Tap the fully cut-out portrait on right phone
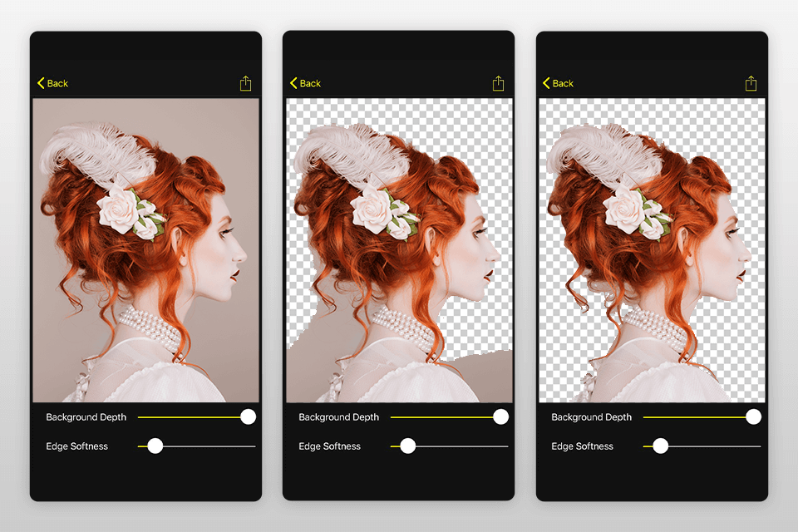798x532 pixels. (x=652, y=250)
